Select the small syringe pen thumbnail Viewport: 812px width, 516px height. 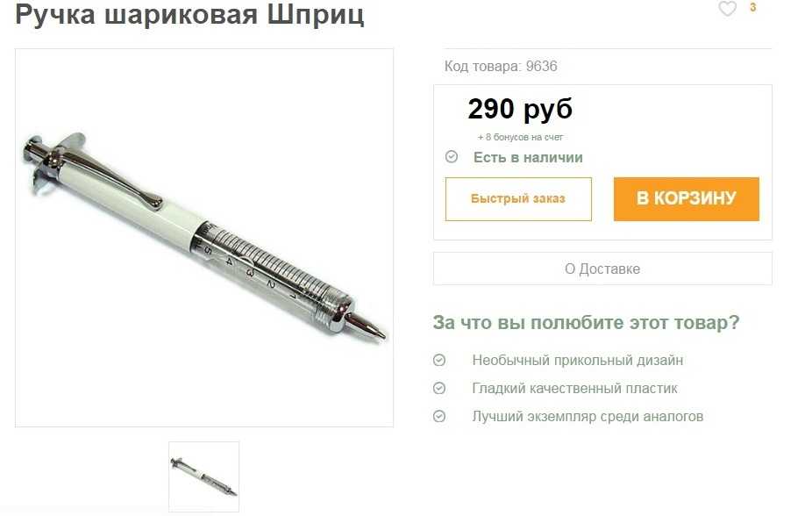(204, 477)
